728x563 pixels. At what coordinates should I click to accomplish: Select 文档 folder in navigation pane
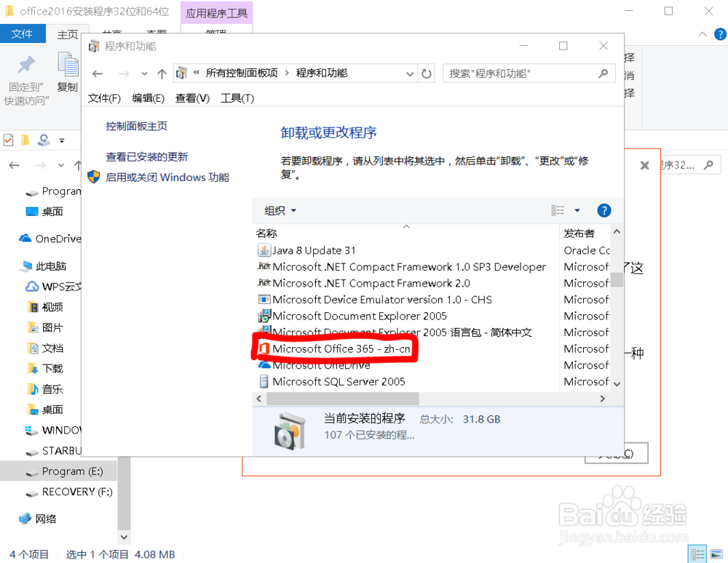pos(46,348)
